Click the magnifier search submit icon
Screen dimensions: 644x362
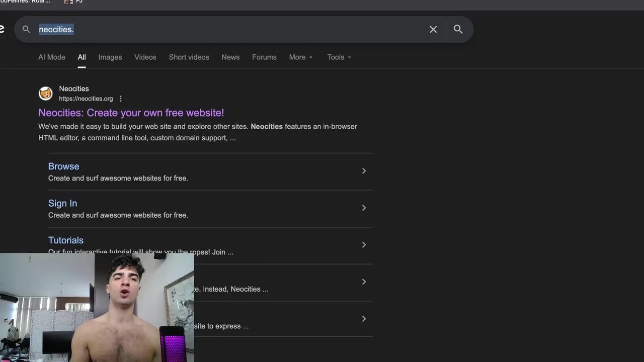(458, 29)
